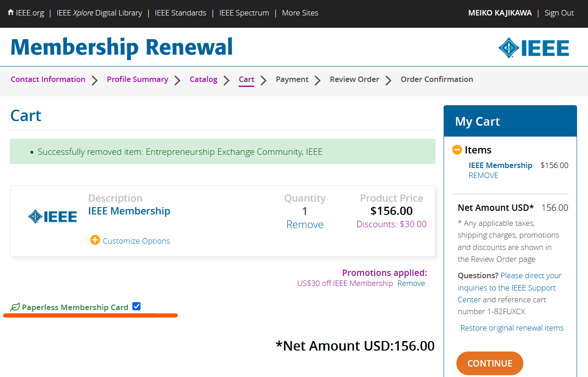Click user name MEIKO KAJIKAWA
Viewport: 588px width, 377px height.
point(500,13)
